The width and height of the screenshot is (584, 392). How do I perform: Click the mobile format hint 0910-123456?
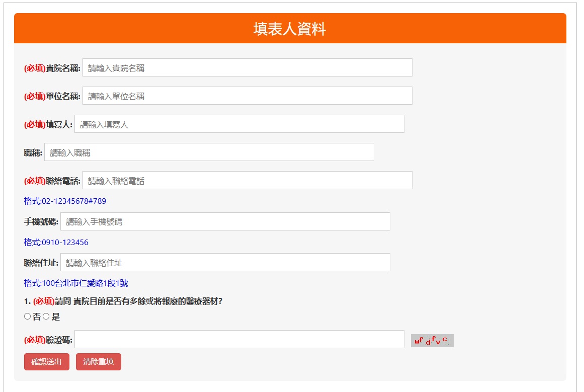click(56, 243)
